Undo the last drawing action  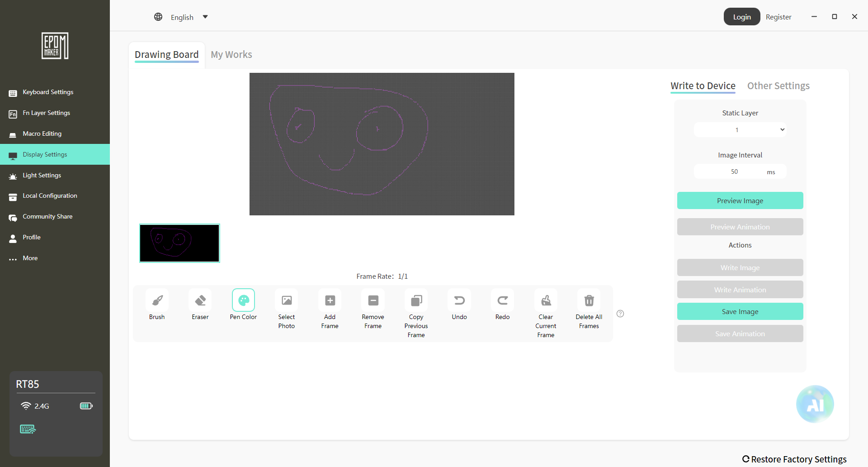459,300
